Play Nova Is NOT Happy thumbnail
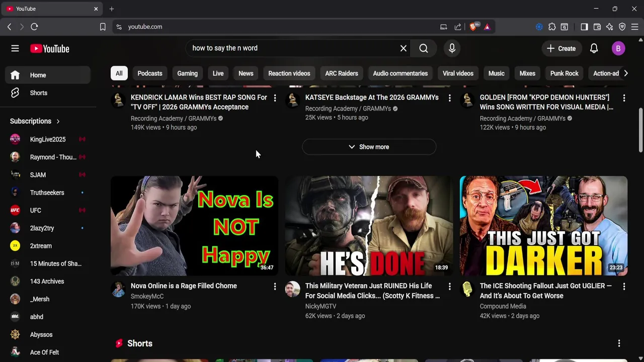Viewport: 644px width, 362px height. [194, 226]
